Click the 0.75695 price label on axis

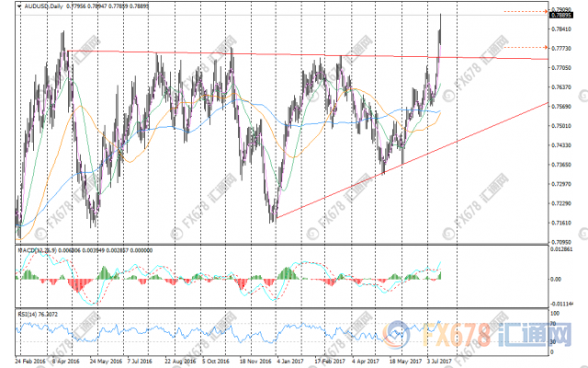pyautogui.click(x=559, y=107)
